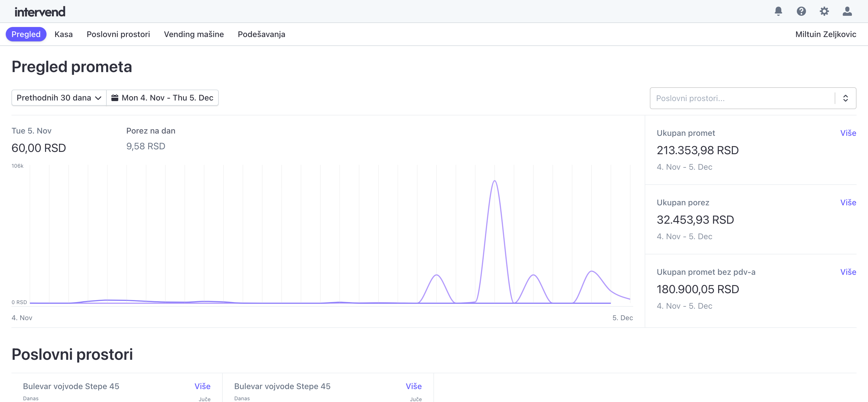Expand the Prethodnih 30 dana dropdown
This screenshot has width=868, height=402.
click(59, 98)
